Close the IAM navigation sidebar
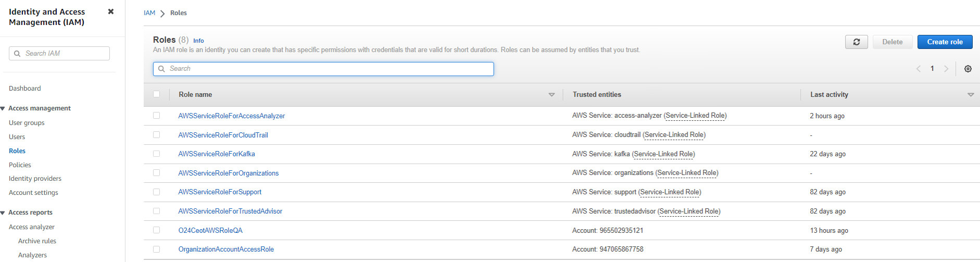 pos(110,11)
